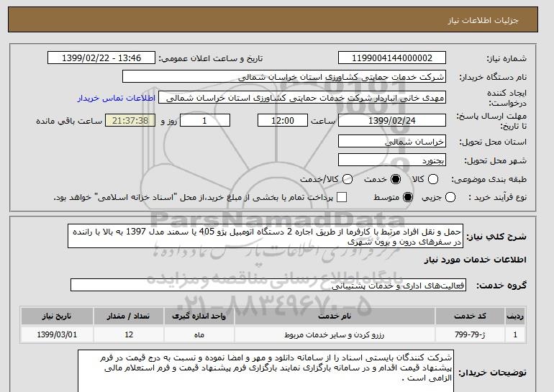Screen dimensions: 554x392
Task: Choose the جزیی purchase type radio
Action: 450,197
